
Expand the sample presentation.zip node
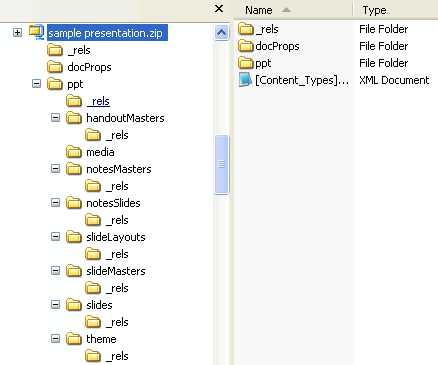click(17, 33)
